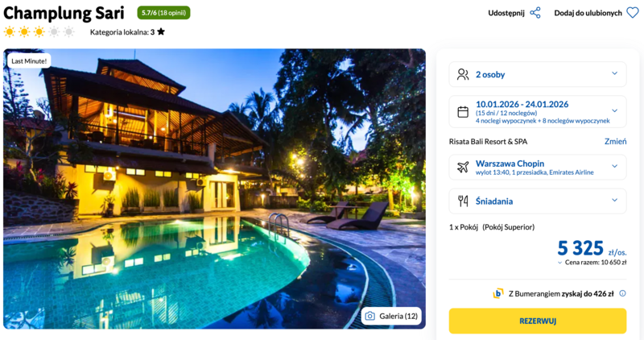Expand the Cena razem price breakdown

pyautogui.click(x=560, y=263)
